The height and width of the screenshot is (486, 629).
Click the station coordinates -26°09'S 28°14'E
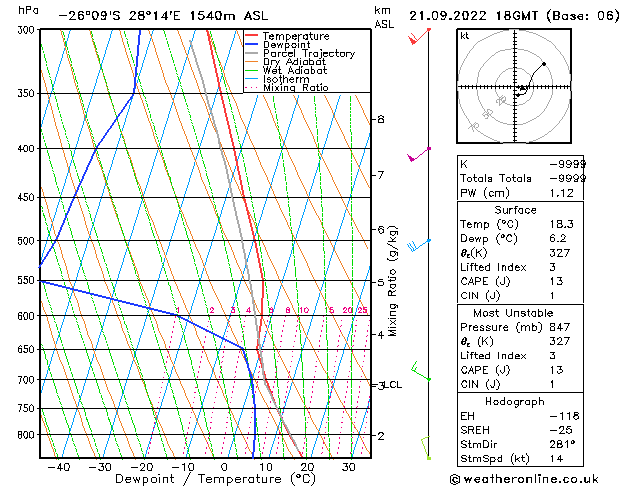pyautogui.click(x=120, y=16)
